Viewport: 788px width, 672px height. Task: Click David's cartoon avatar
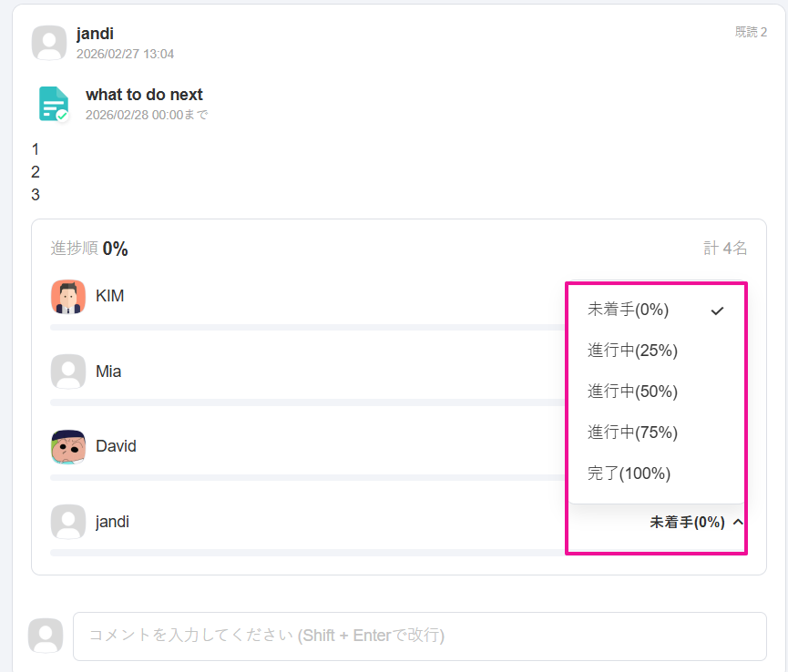click(x=68, y=447)
